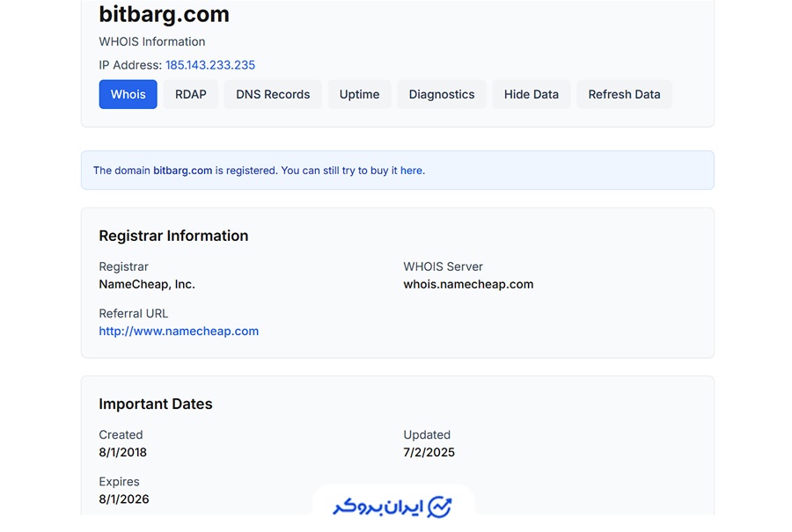
Task: Open the Diagnostics tab
Action: coord(441,94)
